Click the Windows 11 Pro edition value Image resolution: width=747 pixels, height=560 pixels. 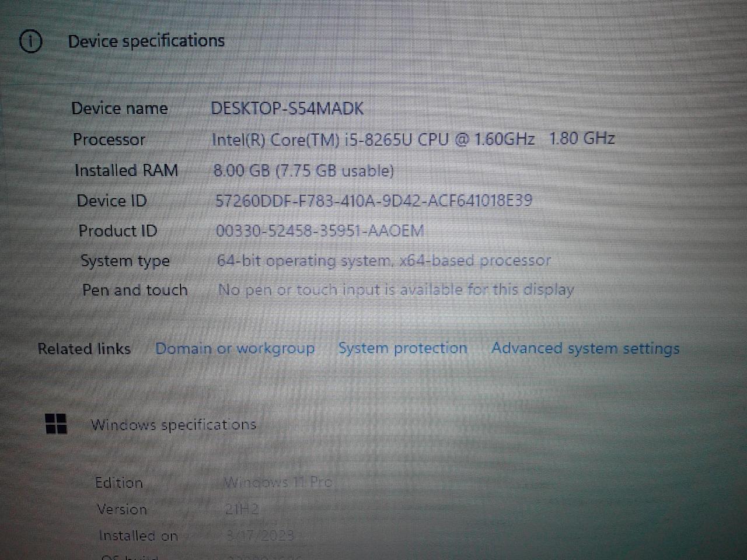pyautogui.click(x=278, y=482)
